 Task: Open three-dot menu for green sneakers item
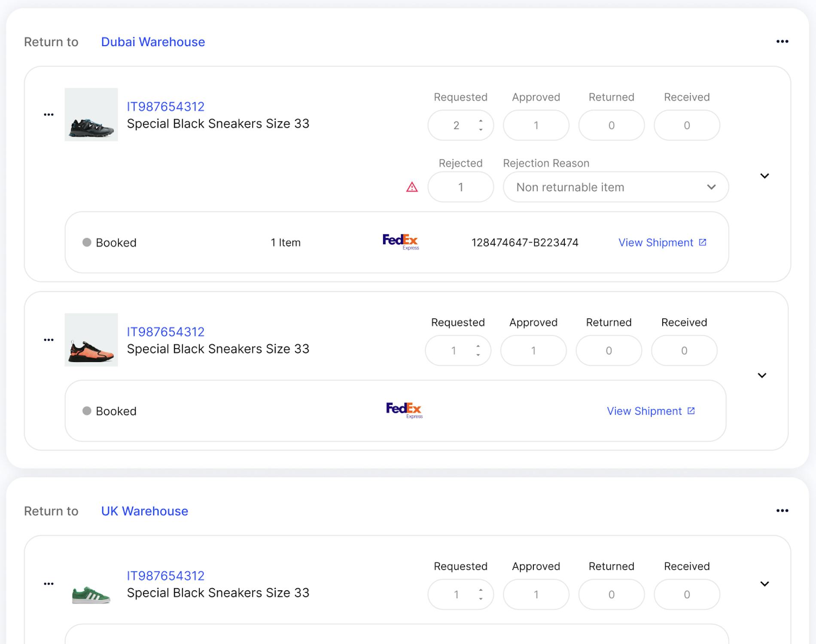point(49,584)
